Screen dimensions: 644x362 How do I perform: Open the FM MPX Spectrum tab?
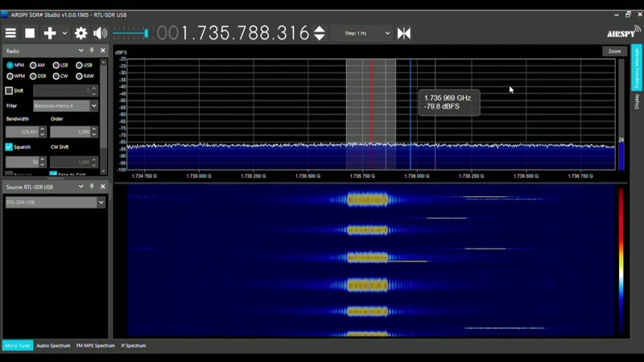pos(95,346)
